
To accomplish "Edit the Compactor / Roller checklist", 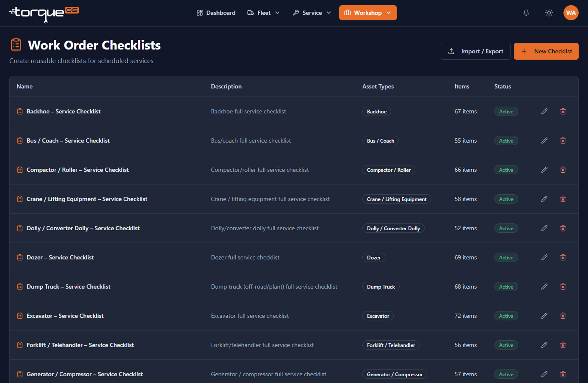I will click(x=544, y=170).
